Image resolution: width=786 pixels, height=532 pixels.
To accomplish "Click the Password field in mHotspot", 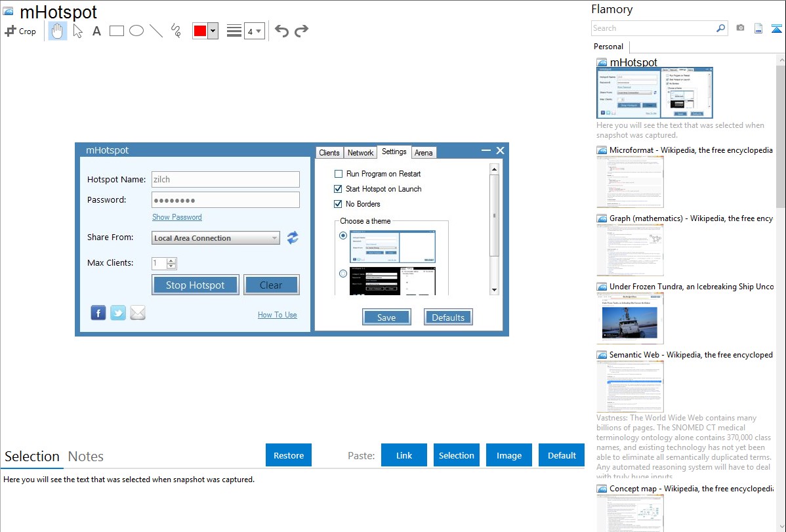I will coord(226,200).
